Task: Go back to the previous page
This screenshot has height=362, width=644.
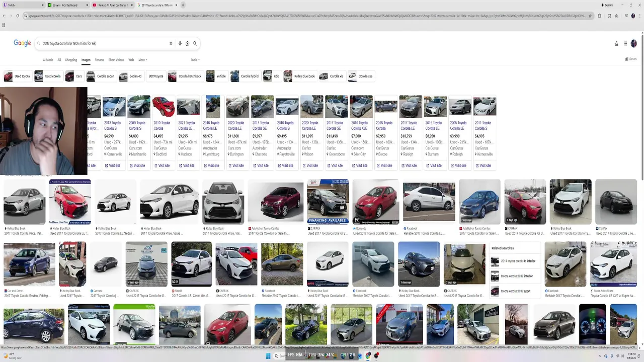Action: 4,16
